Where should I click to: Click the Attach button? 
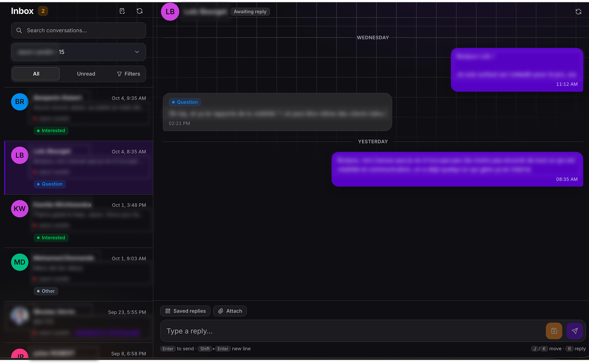[x=230, y=311]
